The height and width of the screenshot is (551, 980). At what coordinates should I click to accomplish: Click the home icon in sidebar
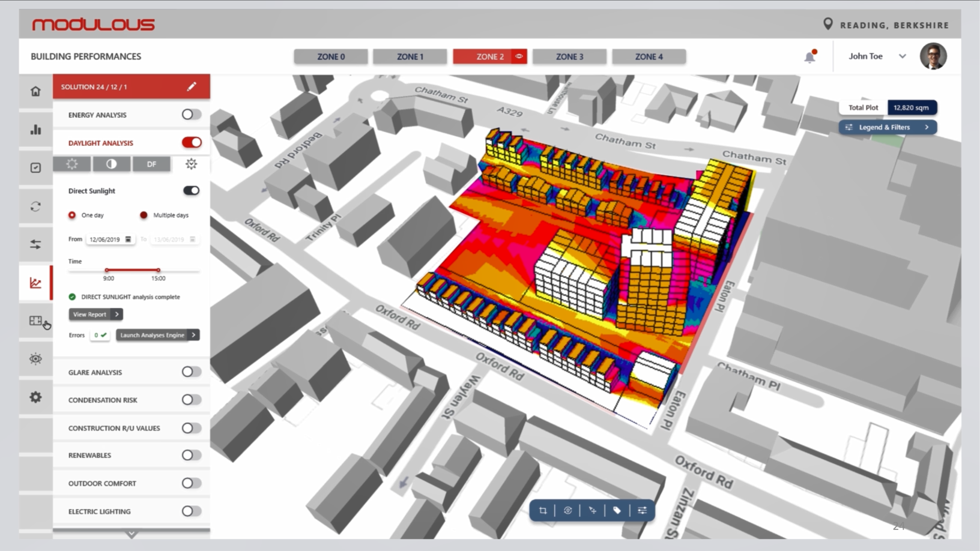pos(36,91)
